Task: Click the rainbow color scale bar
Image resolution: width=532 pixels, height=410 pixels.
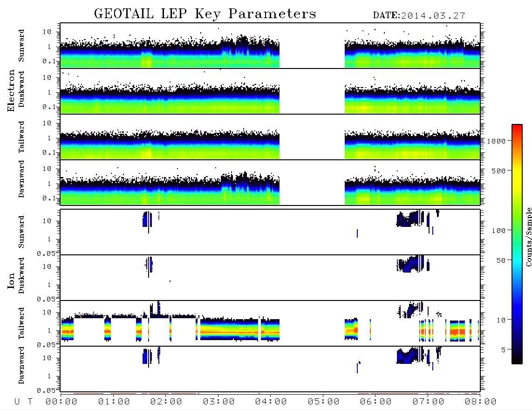Action: tap(517, 244)
